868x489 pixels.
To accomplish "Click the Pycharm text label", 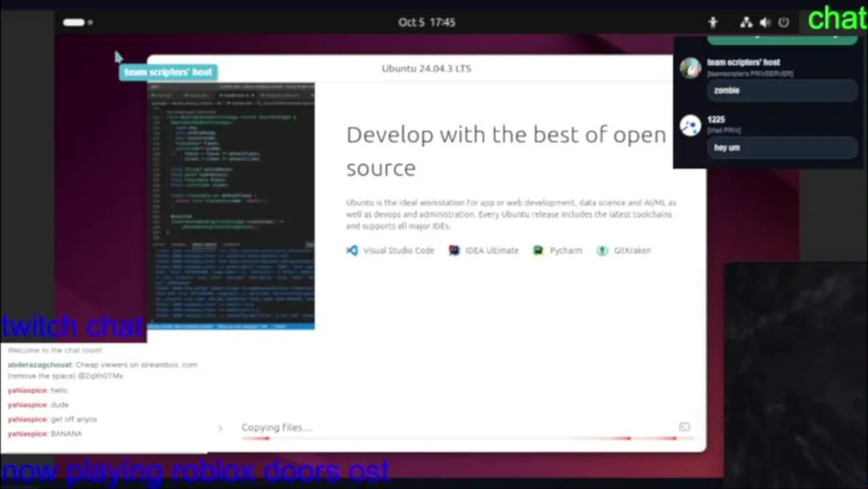I will 566,250.
